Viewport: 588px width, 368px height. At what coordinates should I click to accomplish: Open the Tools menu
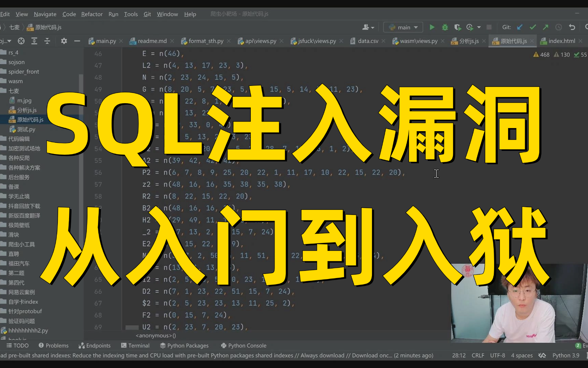131,14
